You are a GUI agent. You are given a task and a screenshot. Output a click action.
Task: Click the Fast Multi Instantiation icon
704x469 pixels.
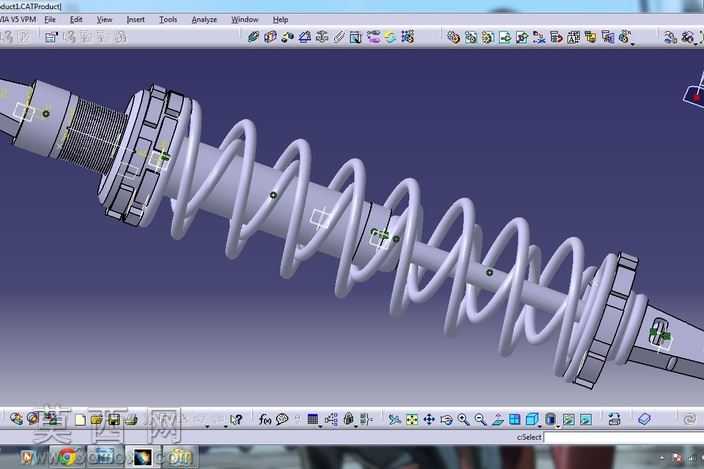tap(625, 38)
